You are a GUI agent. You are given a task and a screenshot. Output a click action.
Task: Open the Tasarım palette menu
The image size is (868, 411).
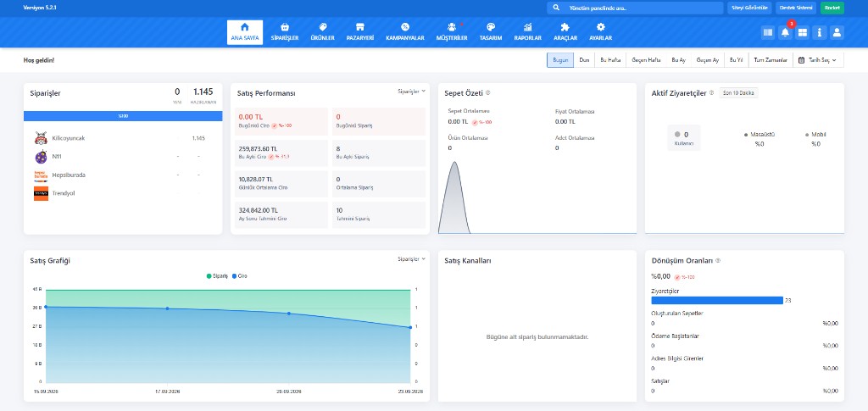491,32
